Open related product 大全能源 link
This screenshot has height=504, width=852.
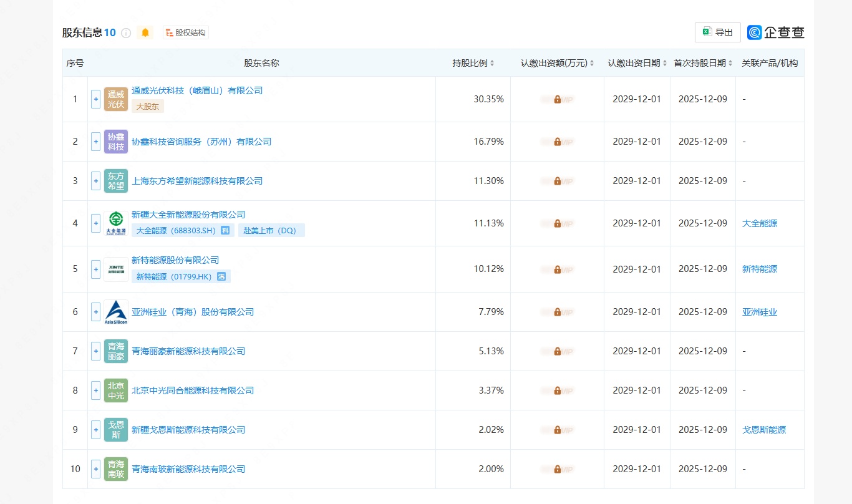760,223
